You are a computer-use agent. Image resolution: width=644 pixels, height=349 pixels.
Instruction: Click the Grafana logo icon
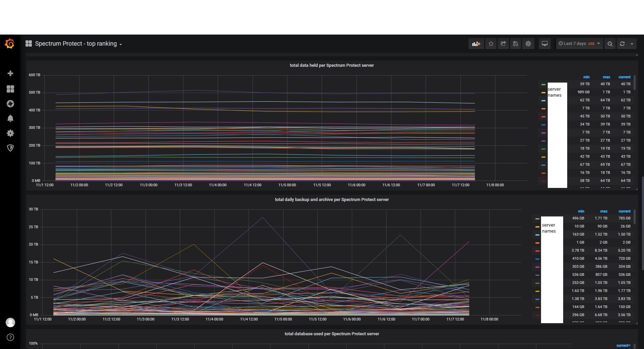10,44
